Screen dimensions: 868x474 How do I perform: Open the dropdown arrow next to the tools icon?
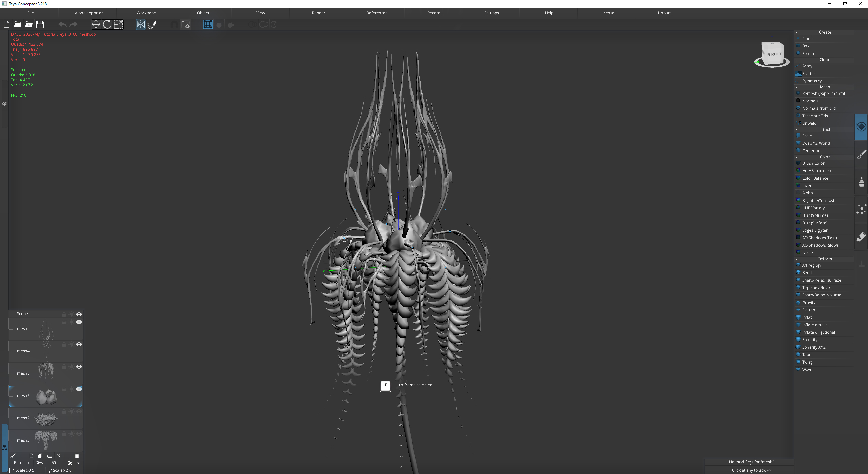click(x=78, y=463)
